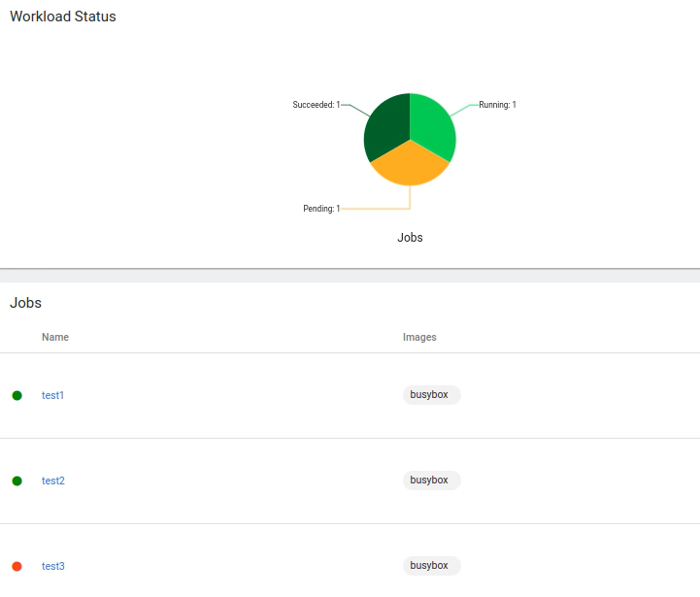
Task: Click the Workload Status card title
Action: tap(63, 17)
